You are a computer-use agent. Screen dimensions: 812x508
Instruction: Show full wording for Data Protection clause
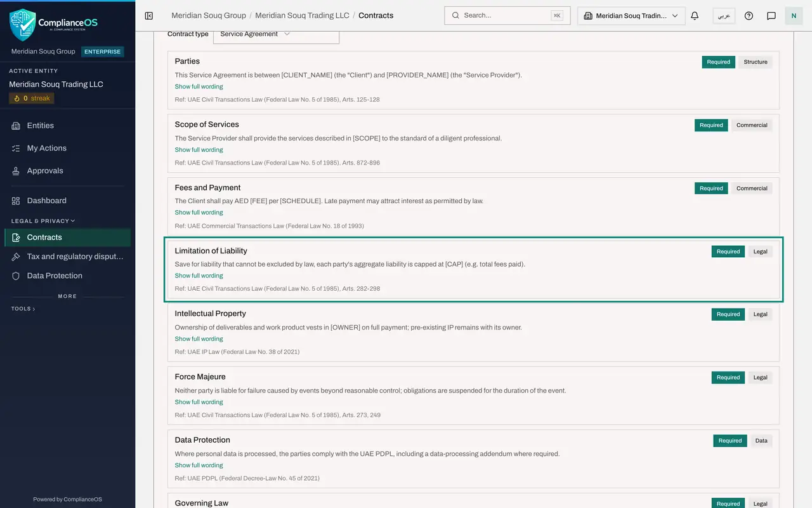click(199, 465)
